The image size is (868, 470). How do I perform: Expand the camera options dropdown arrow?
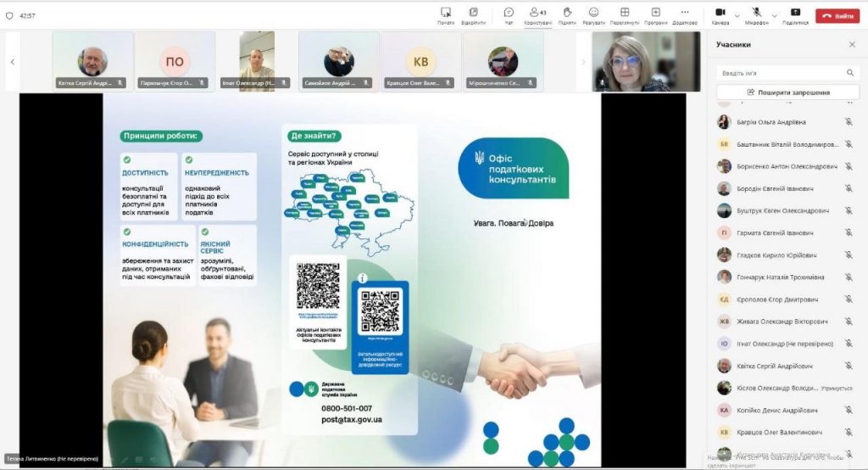[736, 14]
